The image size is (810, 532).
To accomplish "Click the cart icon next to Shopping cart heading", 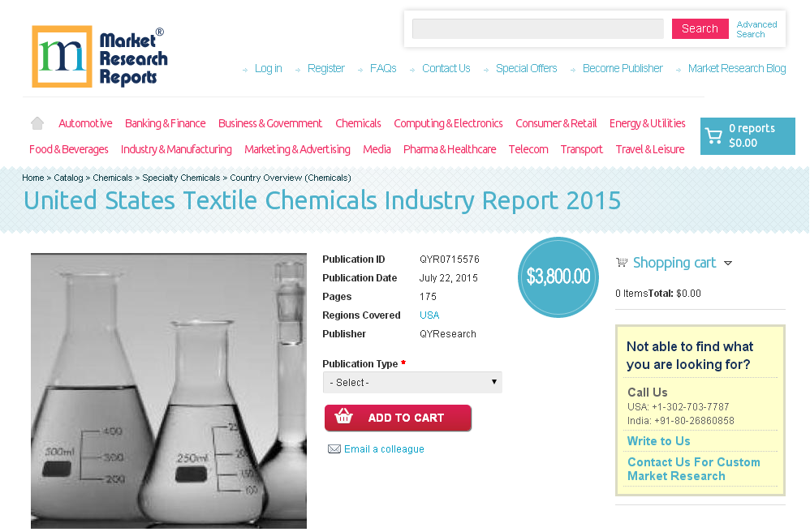I will 621,262.
